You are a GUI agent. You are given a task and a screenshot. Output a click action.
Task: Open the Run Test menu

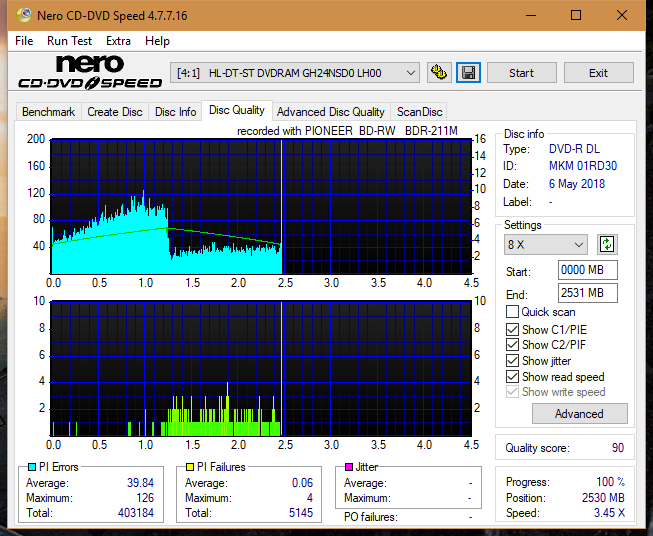(x=69, y=41)
